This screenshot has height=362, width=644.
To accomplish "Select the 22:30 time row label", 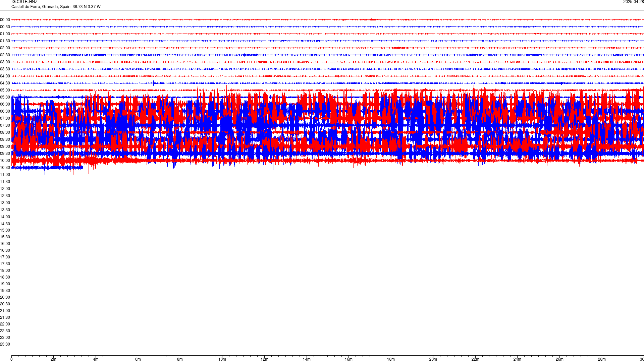I will pos(5,331).
